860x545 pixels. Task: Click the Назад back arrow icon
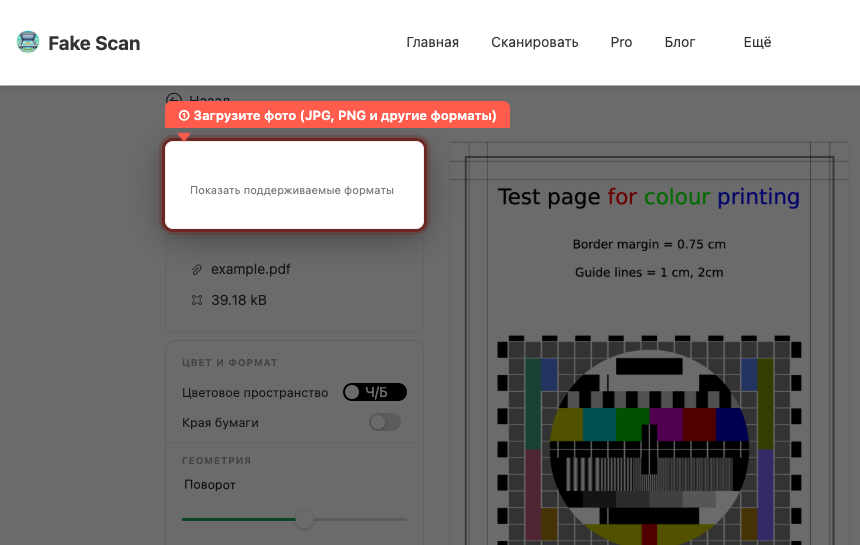point(173,99)
